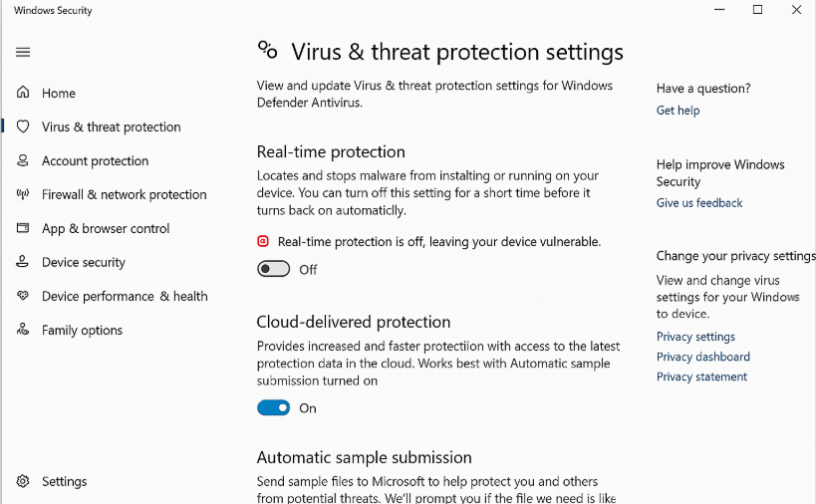Viewport: 816px width, 504px height.
Task: Click the Device security icon
Action: tap(23, 262)
